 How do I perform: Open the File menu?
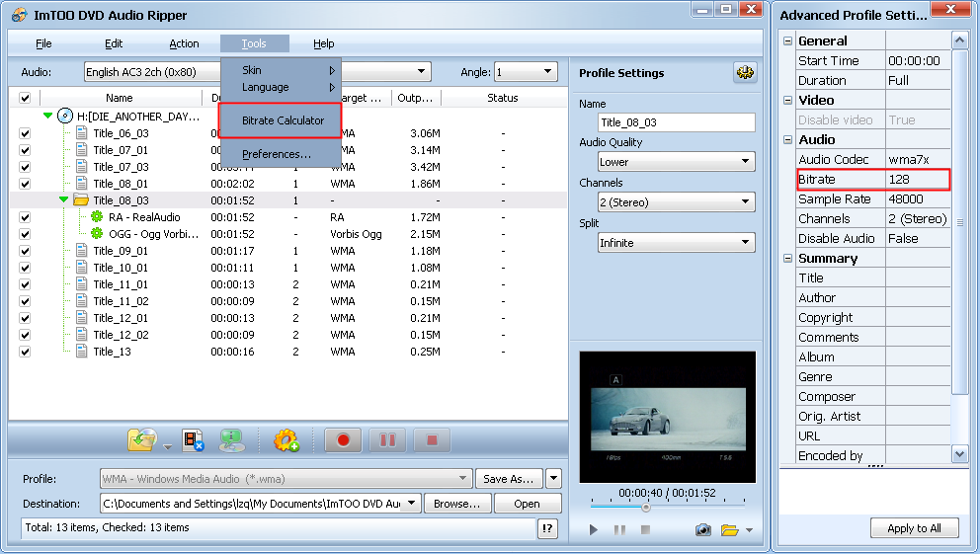pyautogui.click(x=43, y=43)
